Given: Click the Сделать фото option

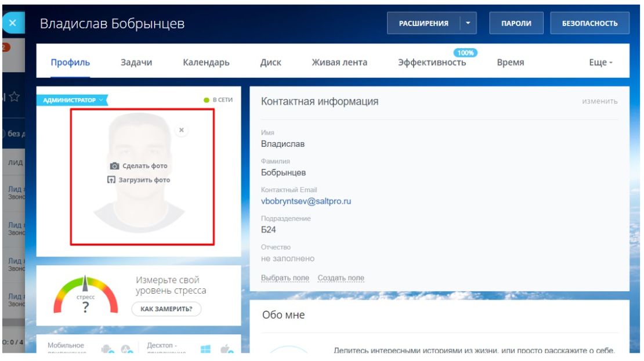Looking at the screenshot, I should 144,166.
